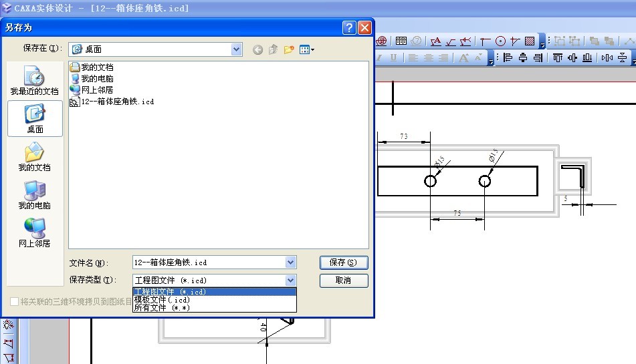
Task: Click the dialog help question mark button
Action: [349, 27]
